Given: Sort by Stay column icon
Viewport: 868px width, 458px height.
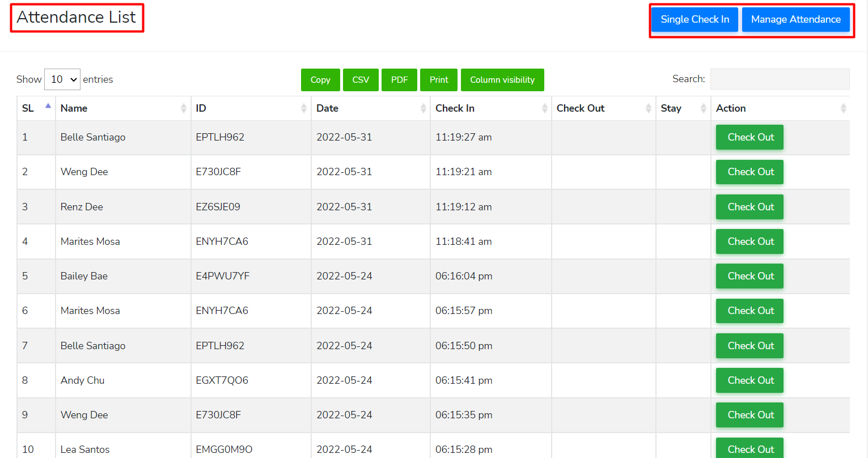Looking at the screenshot, I should click(x=704, y=108).
